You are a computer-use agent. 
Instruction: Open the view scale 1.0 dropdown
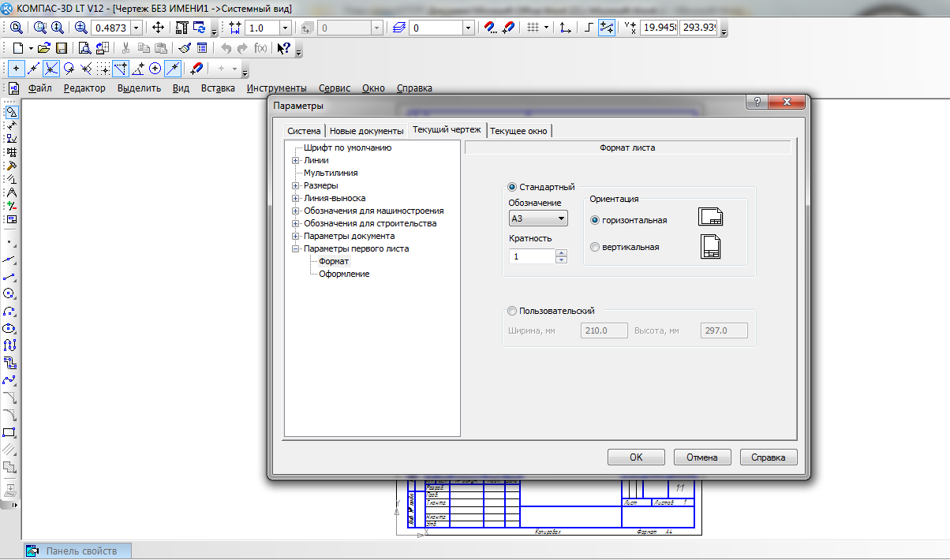[285, 28]
